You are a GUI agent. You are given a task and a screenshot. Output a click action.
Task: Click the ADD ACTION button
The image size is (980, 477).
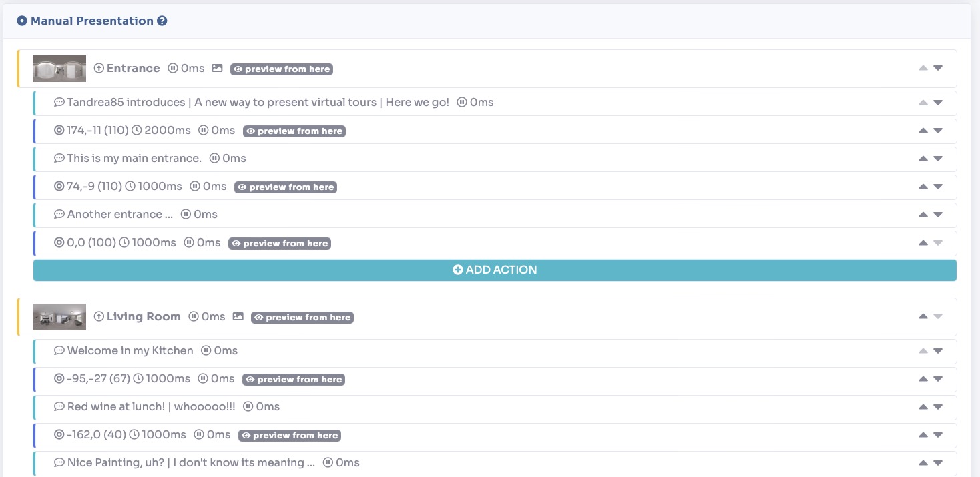point(495,270)
